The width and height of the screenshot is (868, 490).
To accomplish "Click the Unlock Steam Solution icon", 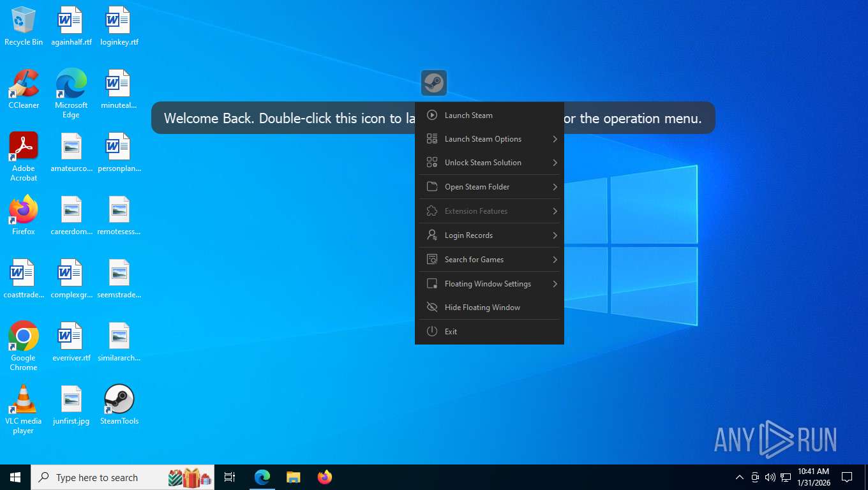I will pyautogui.click(x=432, y=163).
